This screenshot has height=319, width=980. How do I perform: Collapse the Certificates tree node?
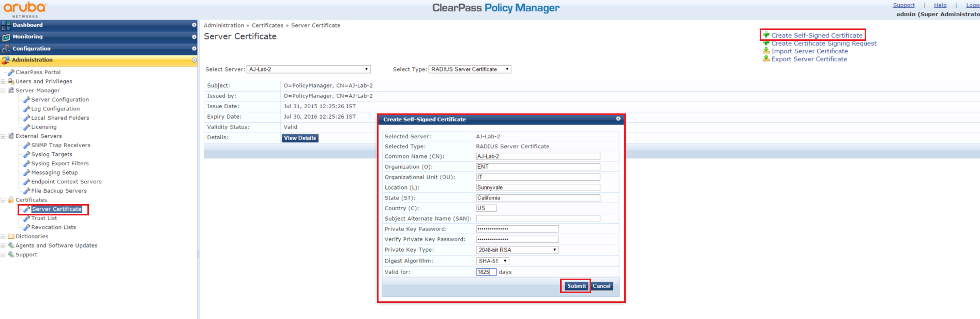(x=3, y=200)
